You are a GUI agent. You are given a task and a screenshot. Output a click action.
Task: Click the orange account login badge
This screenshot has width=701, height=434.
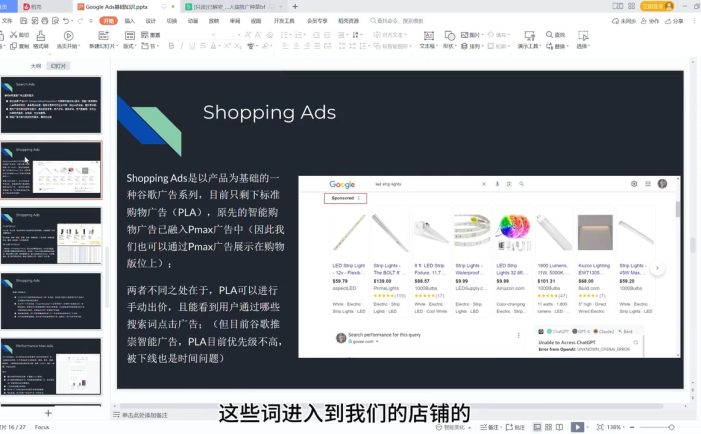tap(657, 6)
